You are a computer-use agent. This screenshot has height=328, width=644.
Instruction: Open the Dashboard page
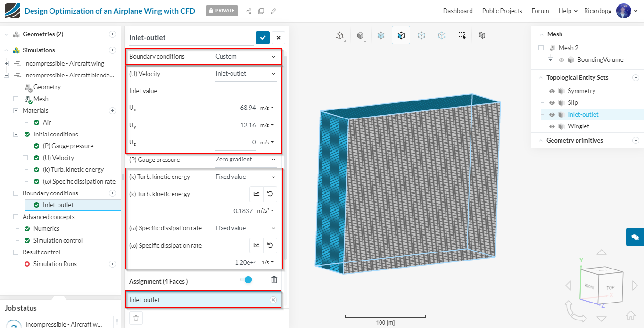point(458,11)
